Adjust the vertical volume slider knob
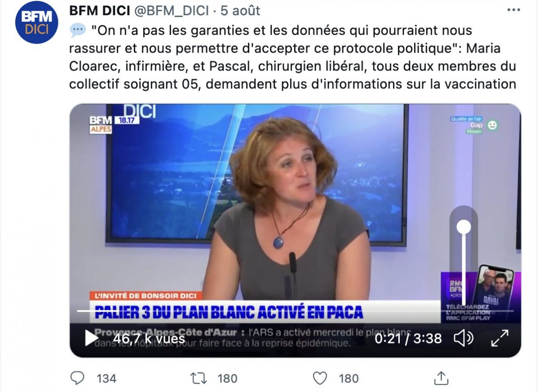 [x=464, y=227]
